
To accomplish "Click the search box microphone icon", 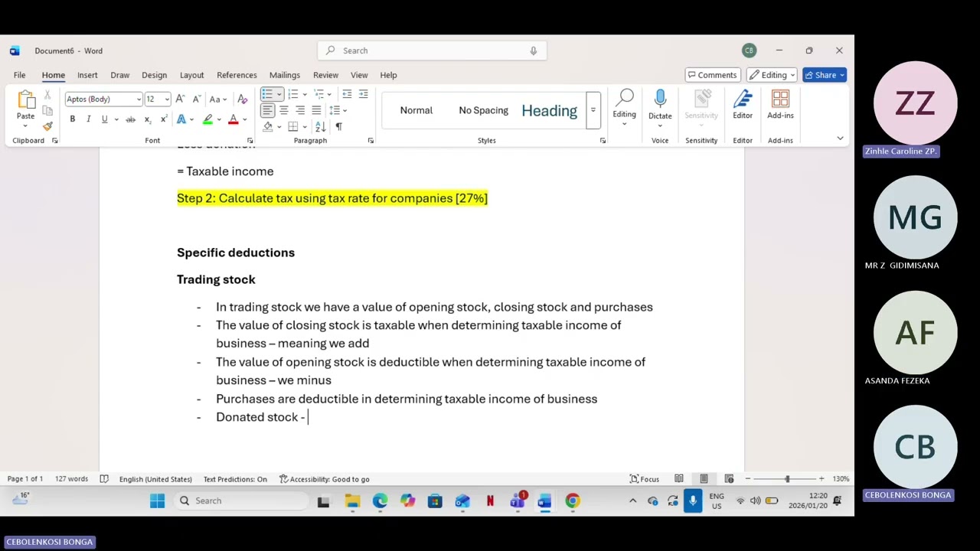I will click(534, 51).
